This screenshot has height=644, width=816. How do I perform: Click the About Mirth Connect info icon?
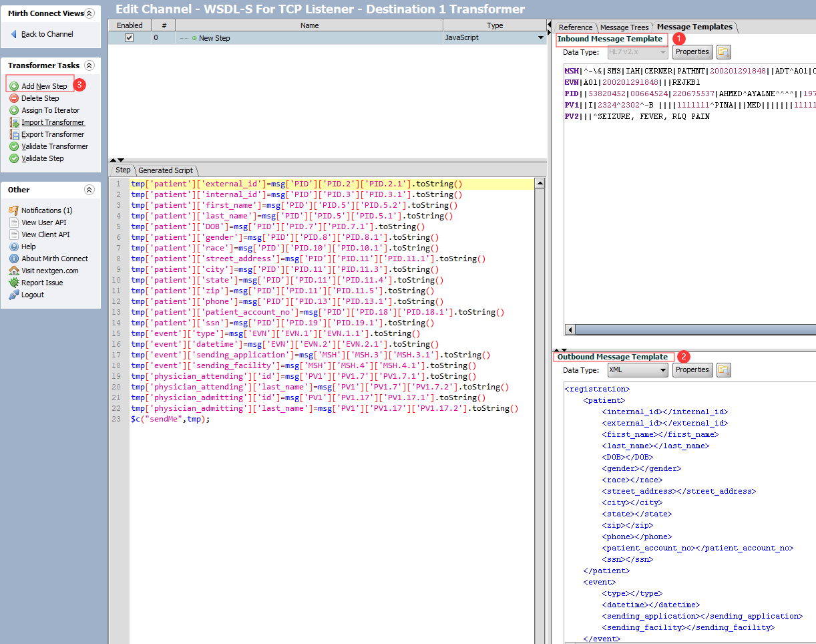pos(14,259)
